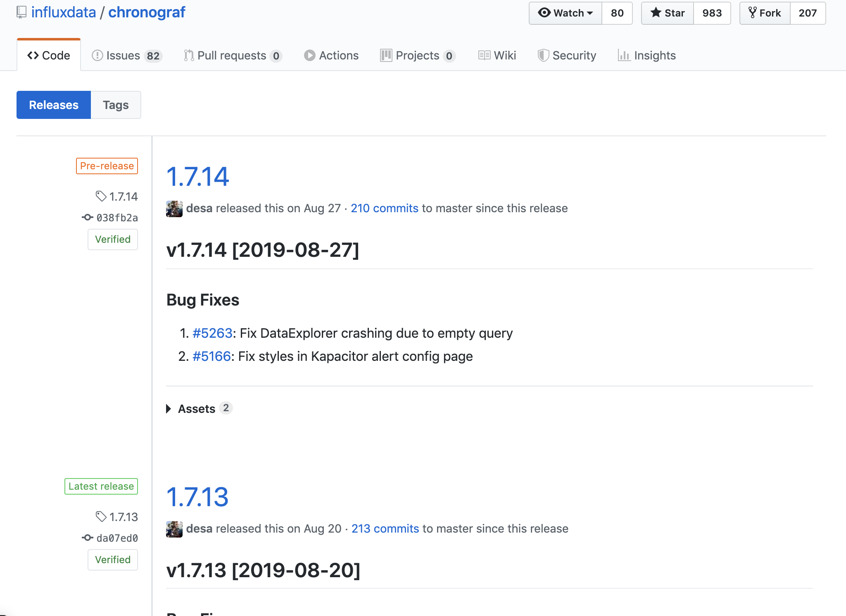This screenshot has height=616, width=846.
Task: Click commit icon beside 038fb2a
Action: [87, 217]
